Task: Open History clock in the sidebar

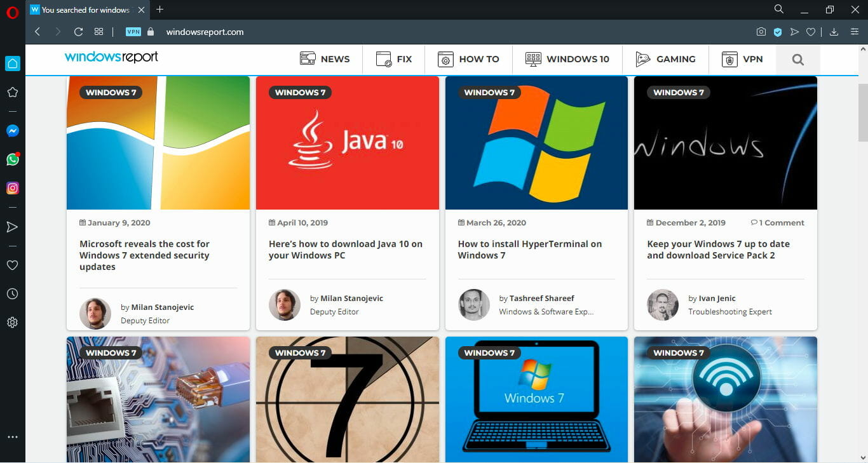Action: pos(12,294)
